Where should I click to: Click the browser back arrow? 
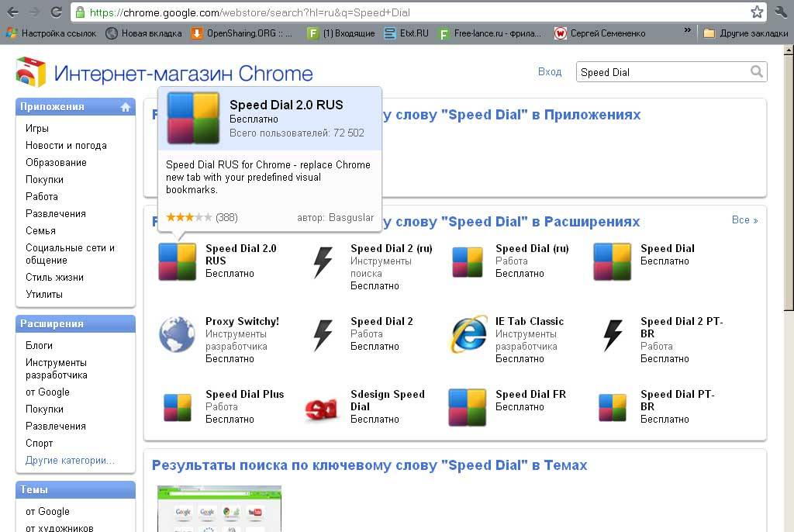click(x=13, y=12)
